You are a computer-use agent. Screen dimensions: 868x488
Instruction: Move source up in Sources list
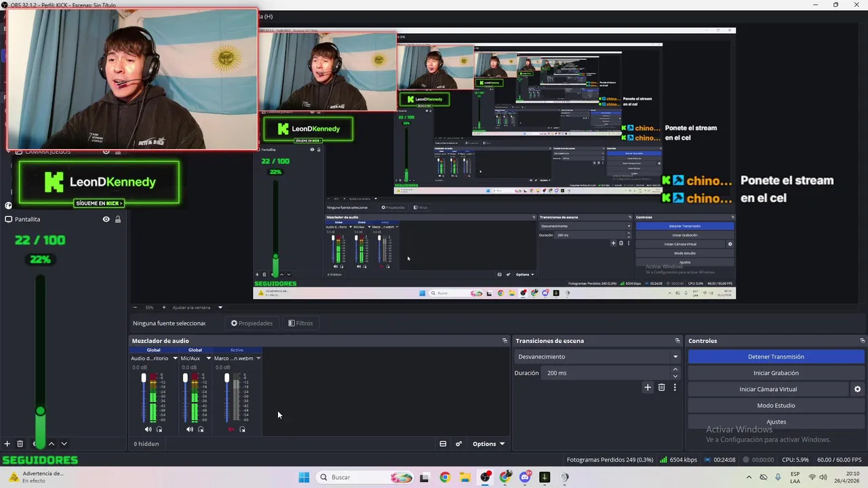(51, 444)
